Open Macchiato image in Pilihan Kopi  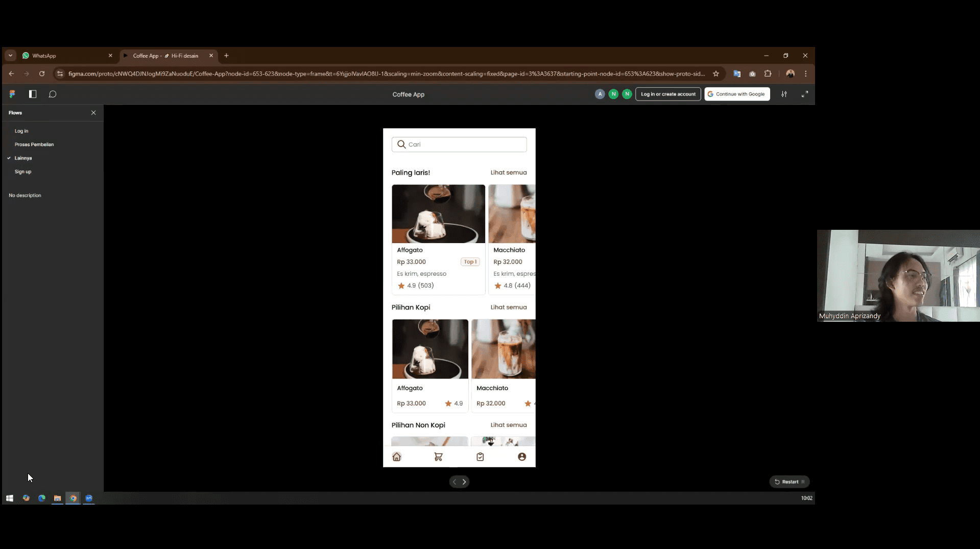[504, 349]
